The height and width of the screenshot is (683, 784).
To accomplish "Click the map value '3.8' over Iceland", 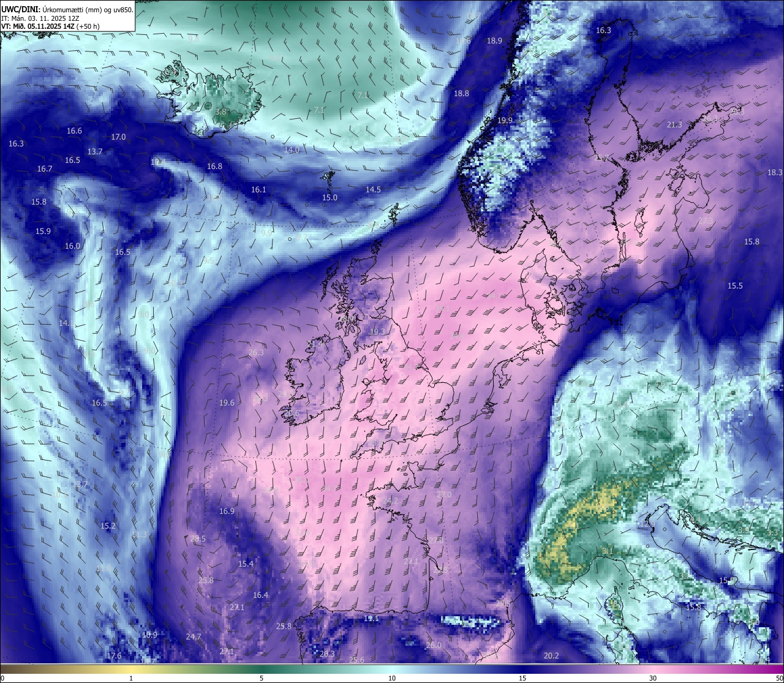I will [221, 111].
